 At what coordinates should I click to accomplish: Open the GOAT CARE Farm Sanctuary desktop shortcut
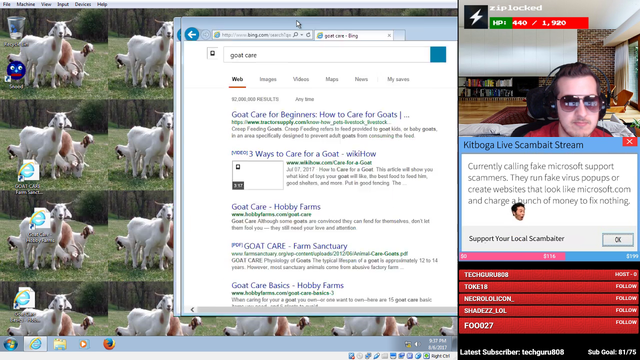click(x=28, y=176)
